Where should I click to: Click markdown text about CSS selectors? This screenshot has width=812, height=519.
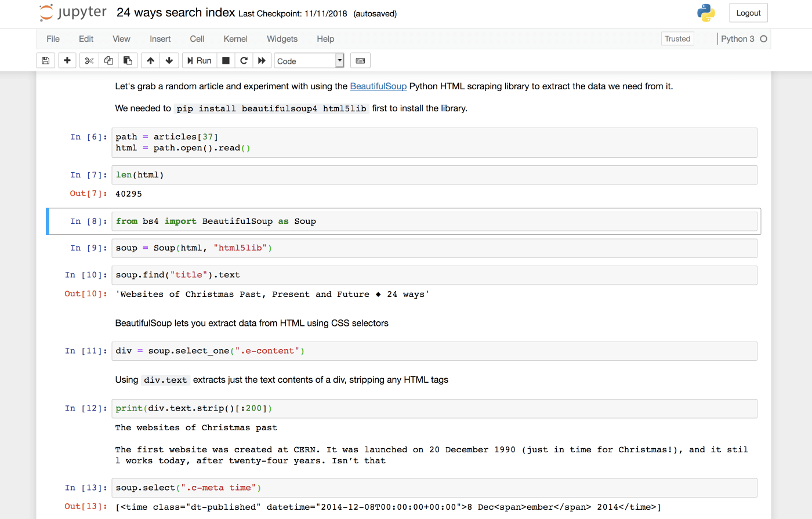coord(252,323)
